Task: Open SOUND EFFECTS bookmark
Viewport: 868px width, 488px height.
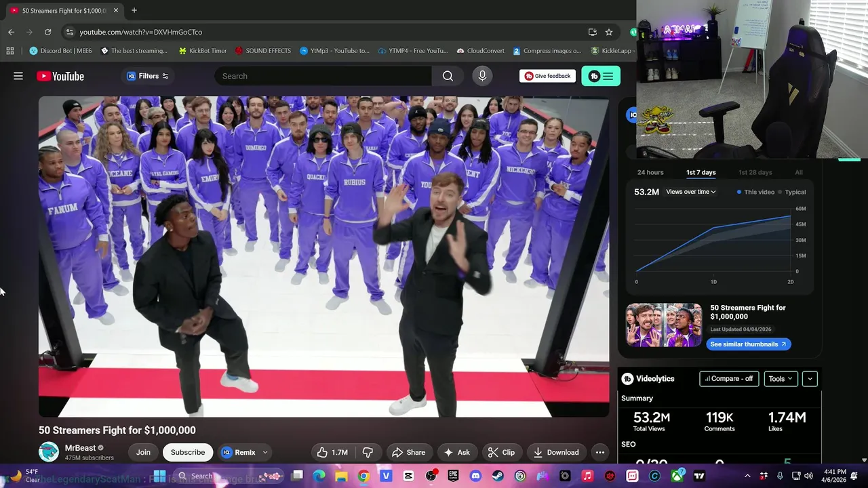Action: click(x=262, y=51)
